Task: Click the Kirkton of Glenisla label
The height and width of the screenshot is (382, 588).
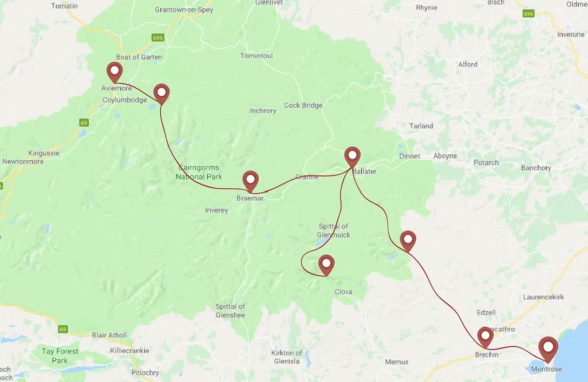Action: [287, 357]
